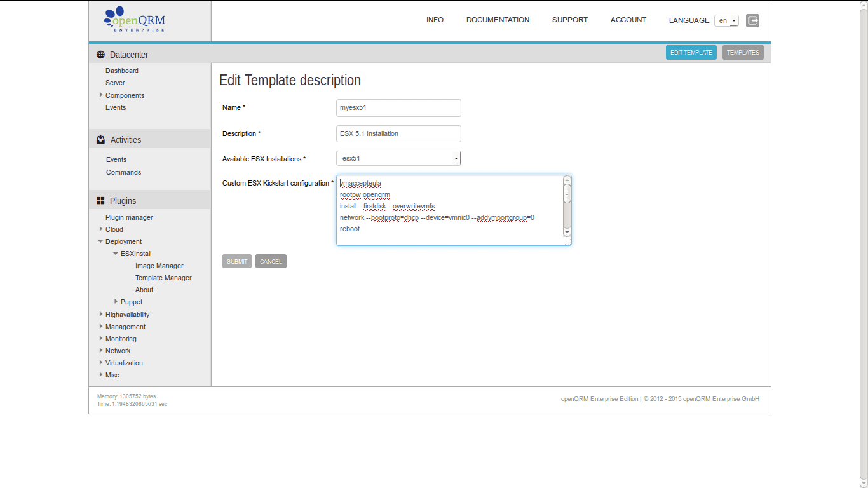Click the textarea scrollbar up arrow
The width and height of the screenshot is (868, 488).
click(x=567, y=180)
